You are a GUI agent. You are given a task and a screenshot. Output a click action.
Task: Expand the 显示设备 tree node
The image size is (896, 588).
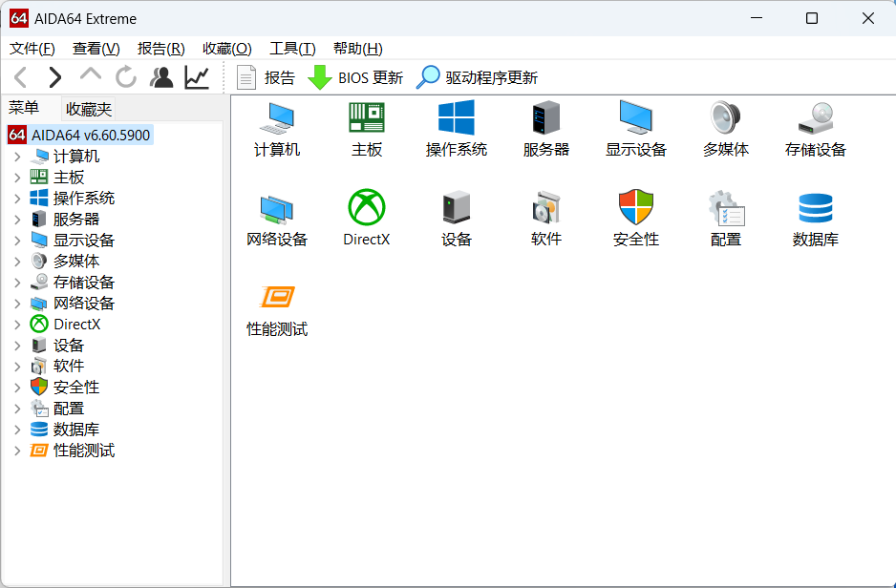[x=18, y=241]
